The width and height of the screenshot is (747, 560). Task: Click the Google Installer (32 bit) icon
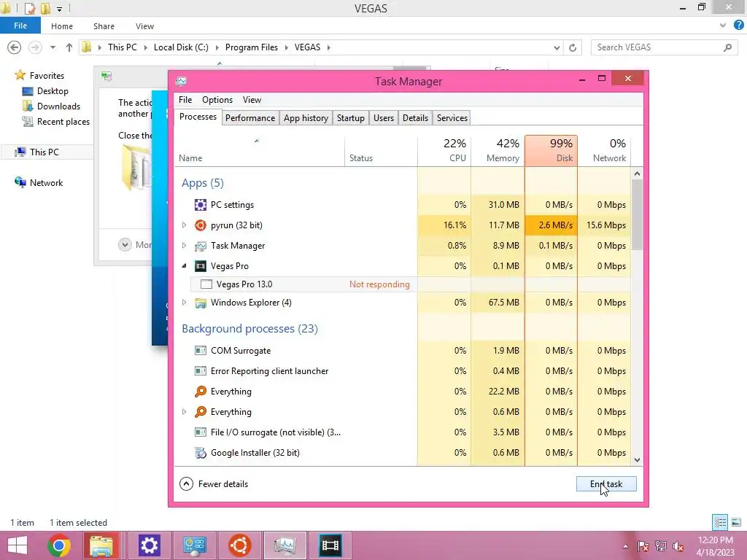(x=201, y=453)
